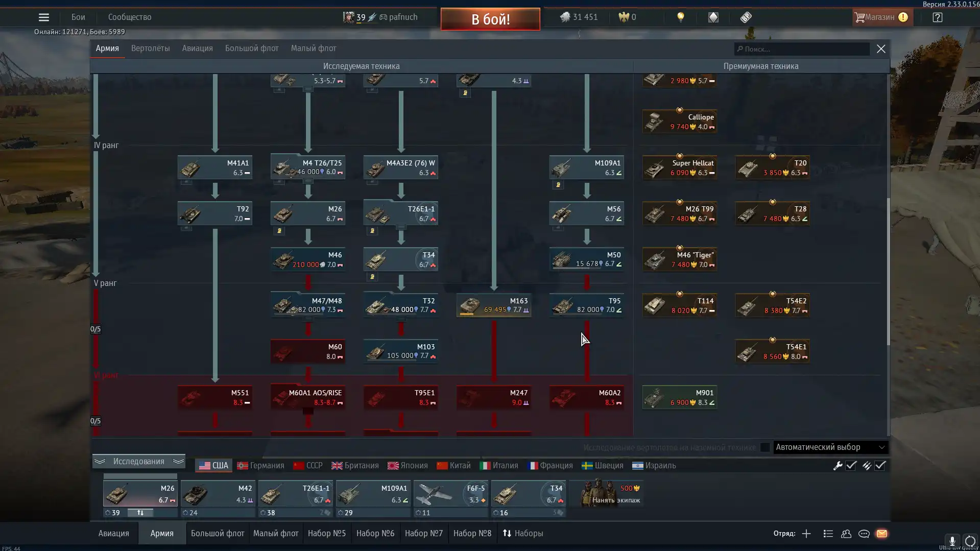Screen dimensions: 980x551
Task: Select premium M46 "Tiger" card
Action: click(x=680, y=259)
